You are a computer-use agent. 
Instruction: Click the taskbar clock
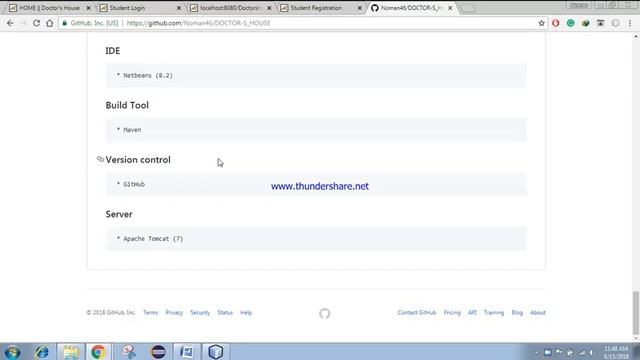[616, 352]
